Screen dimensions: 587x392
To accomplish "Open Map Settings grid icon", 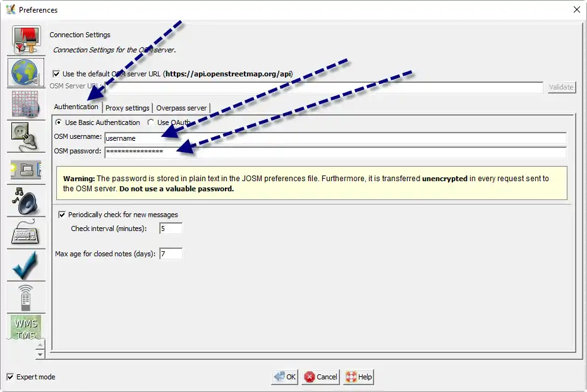I will [26, 104].
